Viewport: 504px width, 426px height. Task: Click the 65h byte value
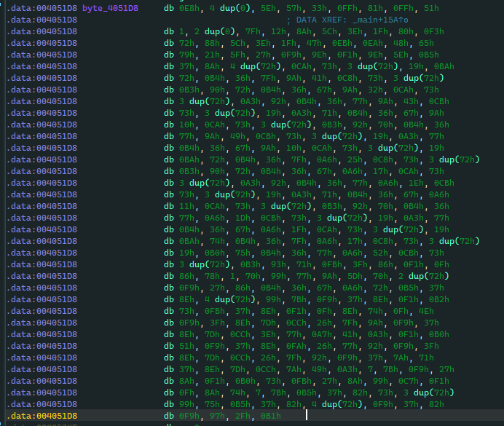pos(426,43)
